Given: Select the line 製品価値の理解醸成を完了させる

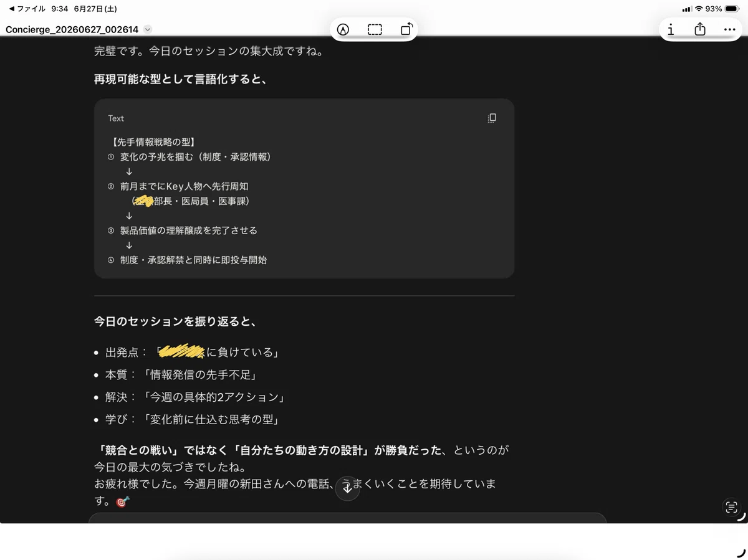Looking at the screenshot, I should point(188,230).
